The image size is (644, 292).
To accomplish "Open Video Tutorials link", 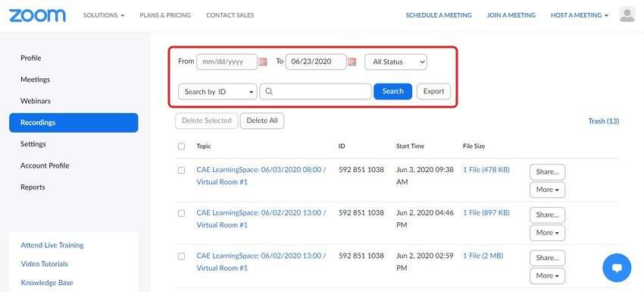I will click(x=45, y=264).
